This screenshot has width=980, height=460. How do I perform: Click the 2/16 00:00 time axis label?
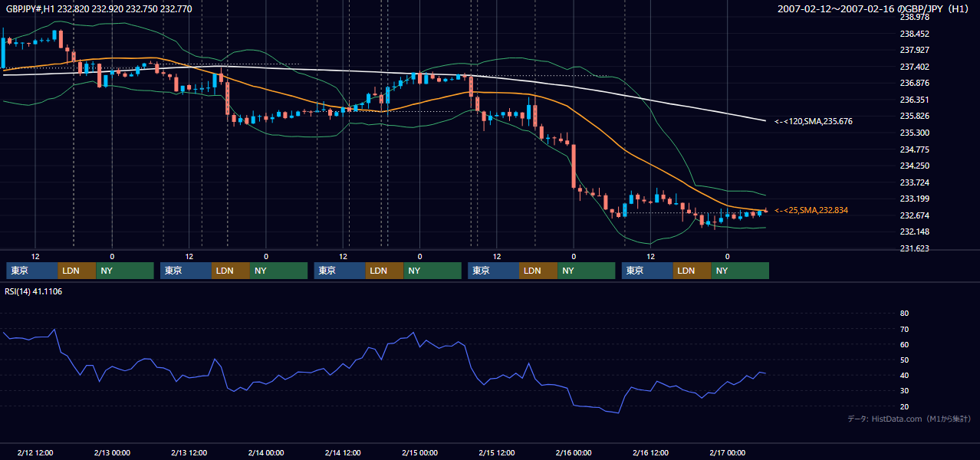[574, 452]
